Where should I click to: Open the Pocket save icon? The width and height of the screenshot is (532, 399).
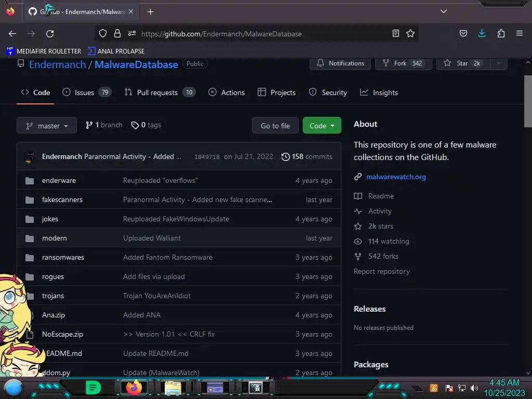(x=463, y=33)
